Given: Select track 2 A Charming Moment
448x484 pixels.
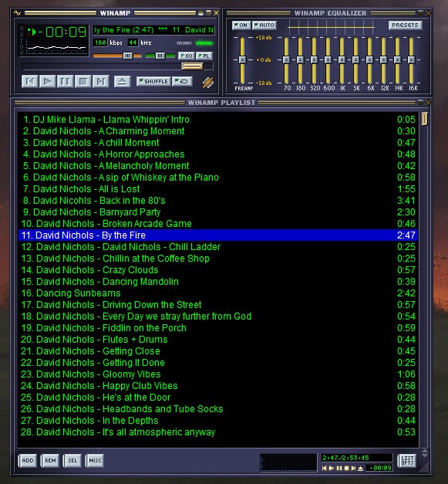Looking at the screenshot, I should pos(218,131).
